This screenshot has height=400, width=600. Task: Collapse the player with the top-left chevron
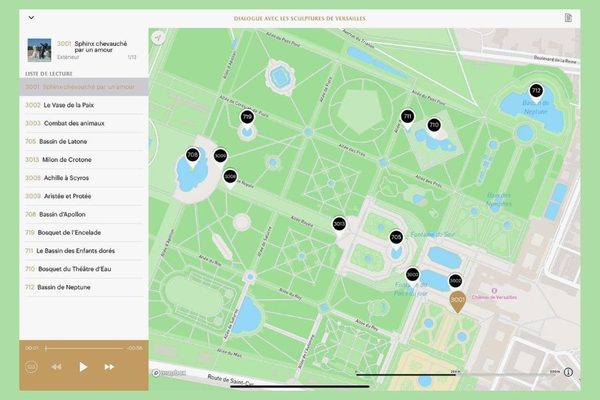point(31,18)
